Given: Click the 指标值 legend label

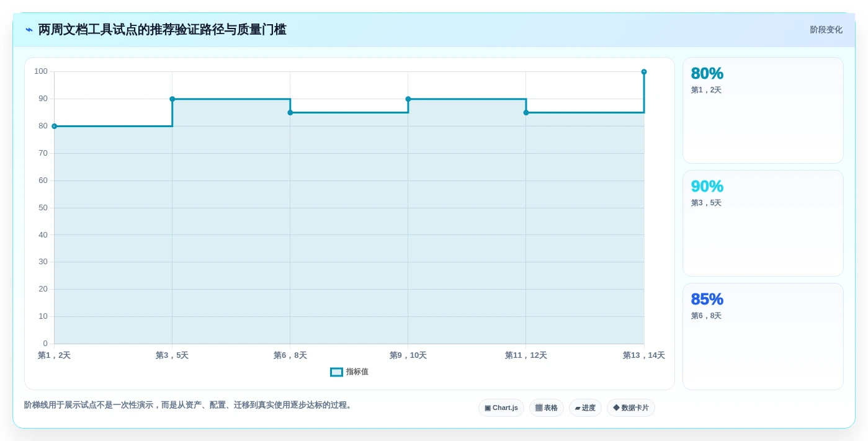Looking at the screenshot, I should [x=357, y=372].
